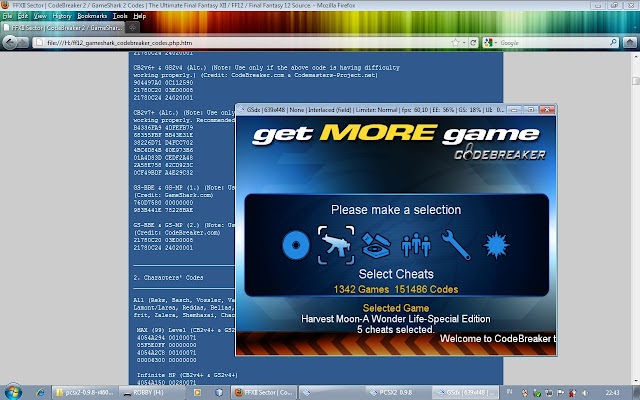Screen dimensions: 640x400
Task: Launch Internet Explorer from taskbar
Action: [40, 392]
